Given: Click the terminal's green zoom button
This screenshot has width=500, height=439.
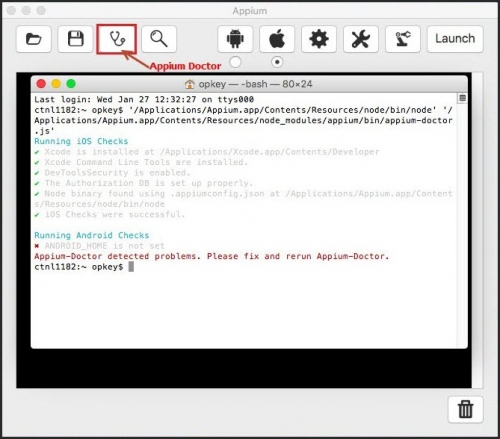Looking at the screenshot, I should (x=71, y=84).
